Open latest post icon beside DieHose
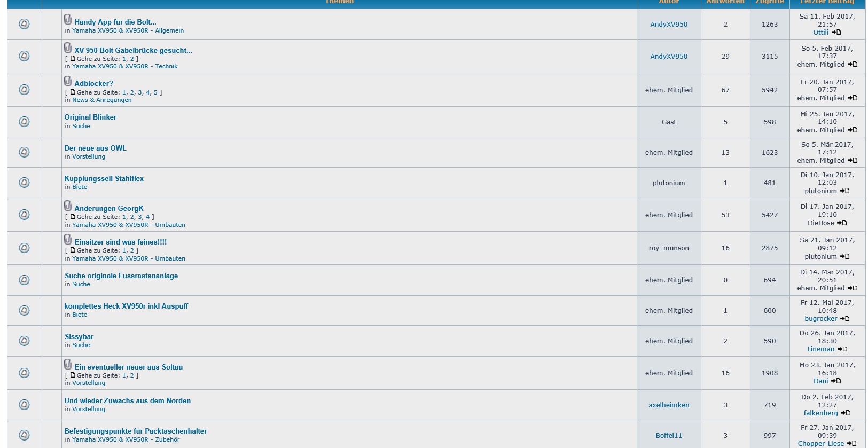The width and height of the screenshot is (868, 448). pos(842,223)
